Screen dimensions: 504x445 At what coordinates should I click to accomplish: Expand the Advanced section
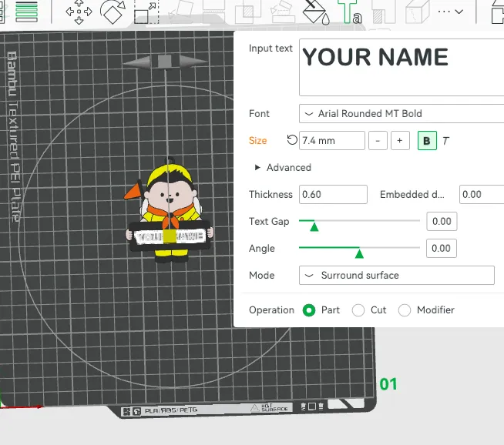(x=283, y=167)
